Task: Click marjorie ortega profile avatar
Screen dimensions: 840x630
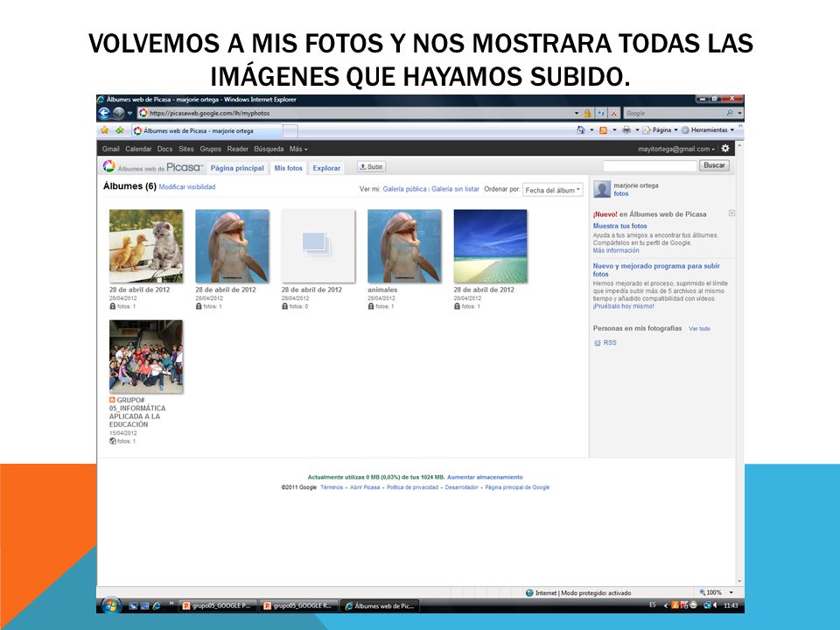Action: click(x=602, y=189)
